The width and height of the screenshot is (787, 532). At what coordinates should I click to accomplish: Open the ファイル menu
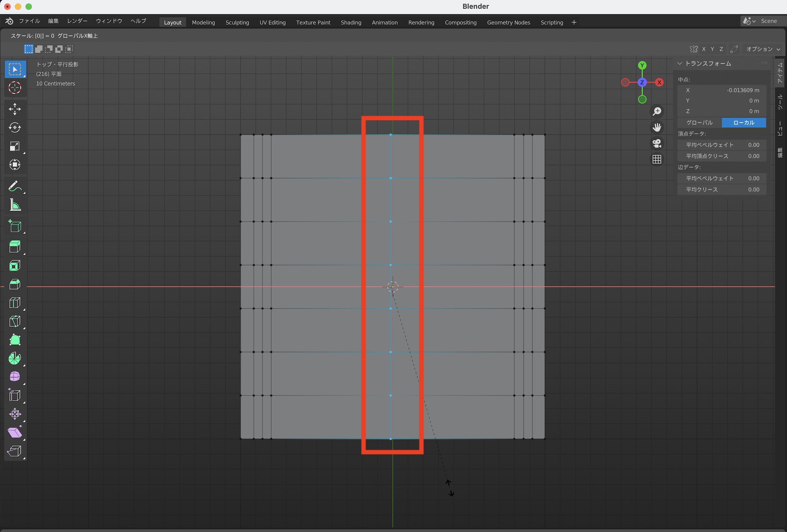click(30, 21)
